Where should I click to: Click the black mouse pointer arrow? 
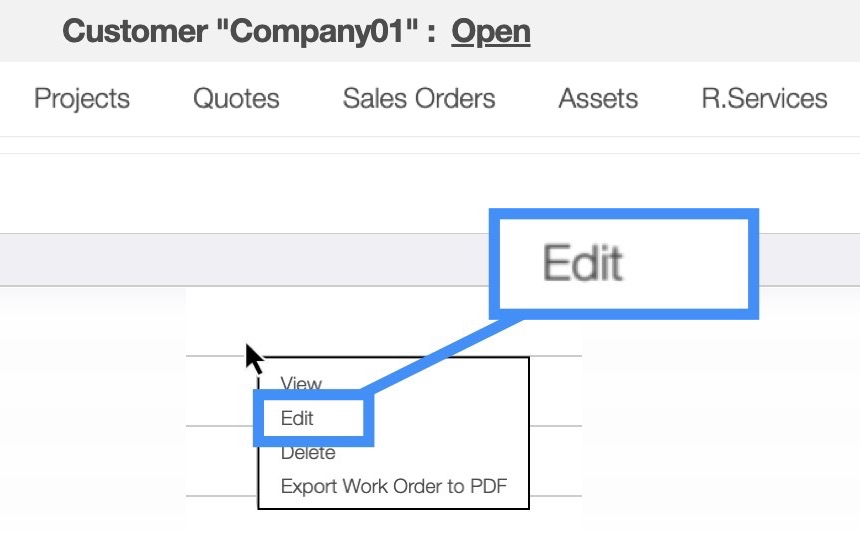click(254, 357)
